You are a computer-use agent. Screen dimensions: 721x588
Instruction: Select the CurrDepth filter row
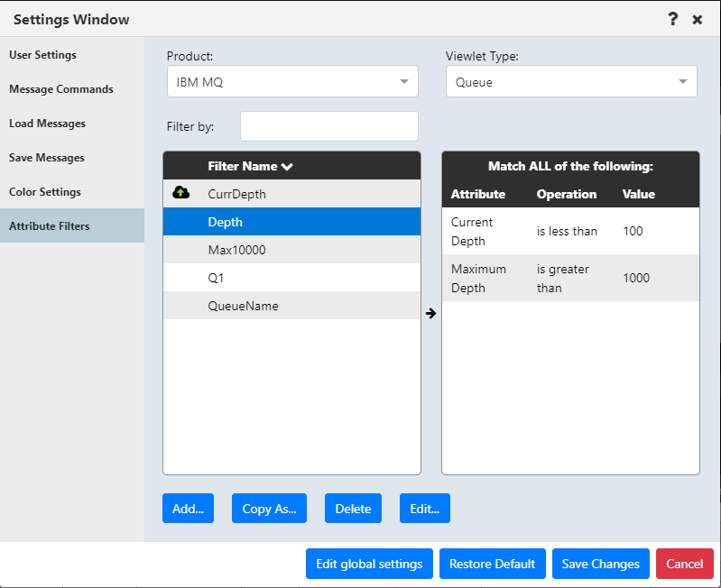pyautogui.click(x=292, y=194)
